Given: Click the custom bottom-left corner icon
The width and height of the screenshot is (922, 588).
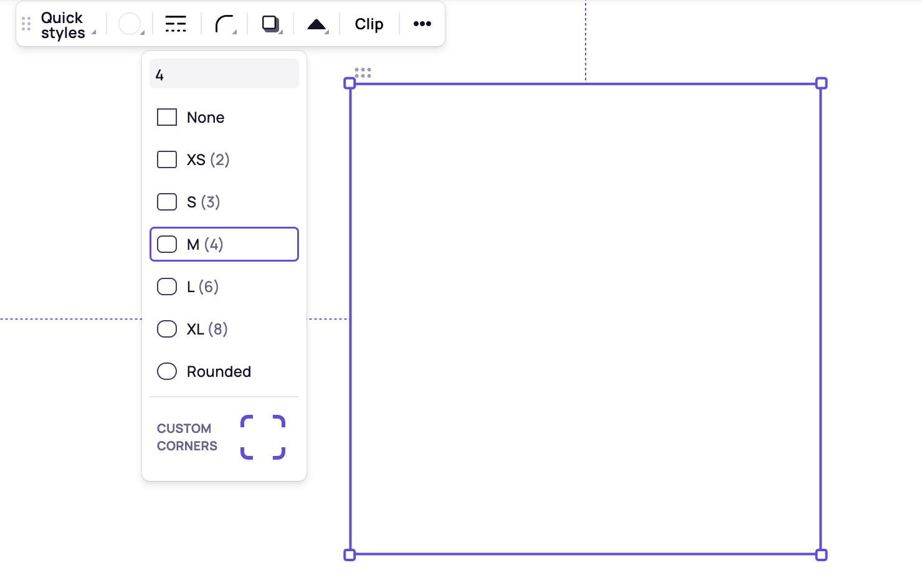Looking at the screenshot, I should pos(247,453).
